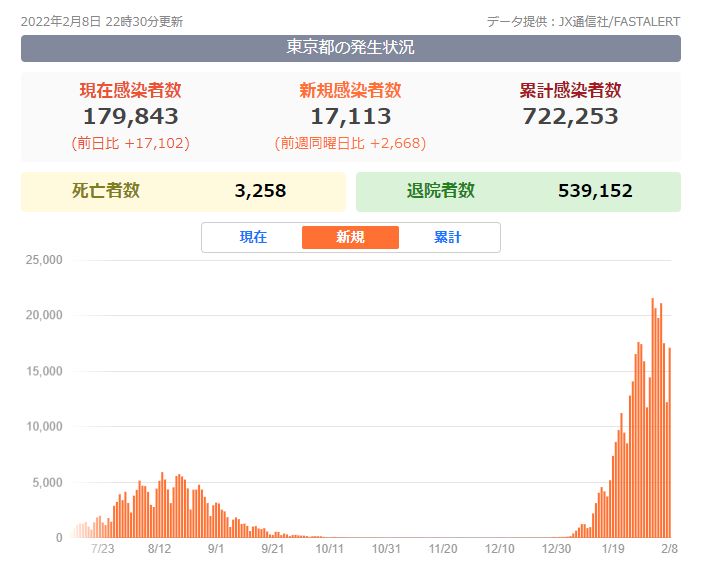Click the 11/20 x-axis date label

[x=443, y=549]
